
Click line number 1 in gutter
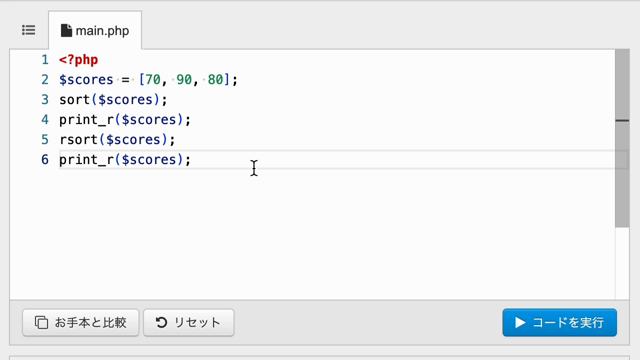tap(45, 60)
